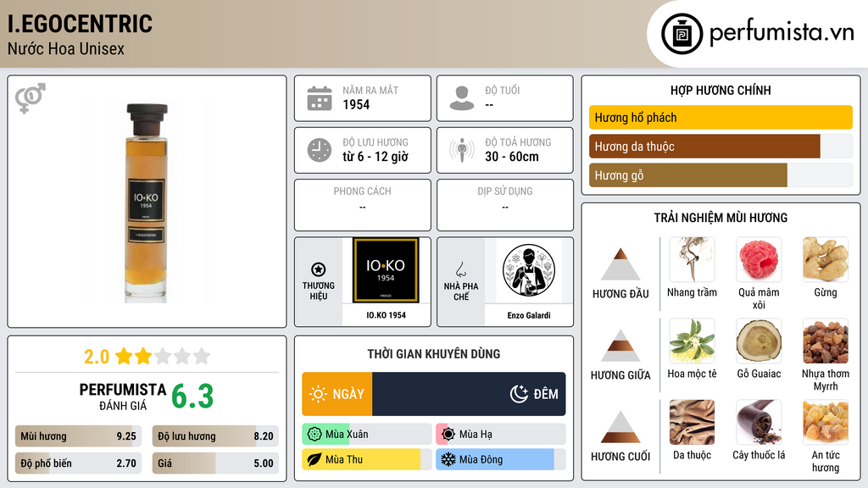Click the Độ lưu hương 8.20 rating bar

click(x=215, y=436)
